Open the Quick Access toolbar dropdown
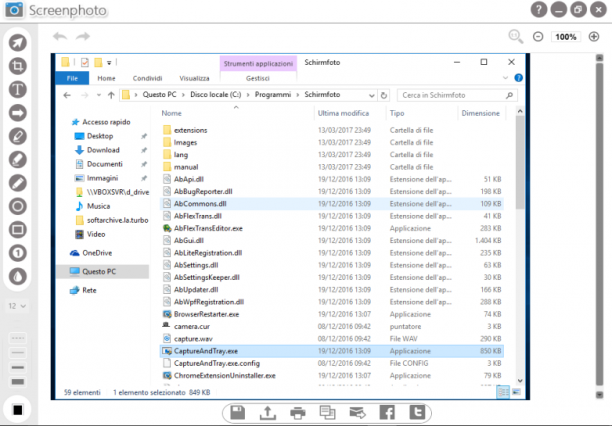This screenshot has width=612, height=426. click(x=109, y=62)
